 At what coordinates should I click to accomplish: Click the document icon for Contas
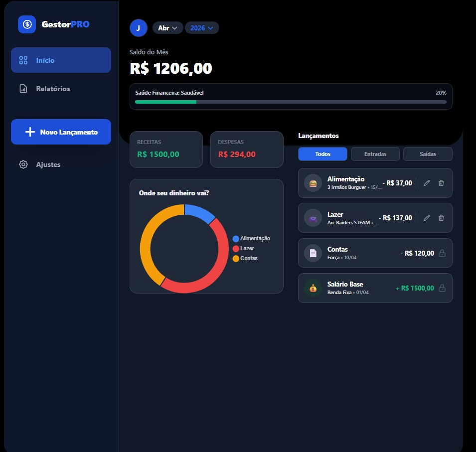pos(313,253)
